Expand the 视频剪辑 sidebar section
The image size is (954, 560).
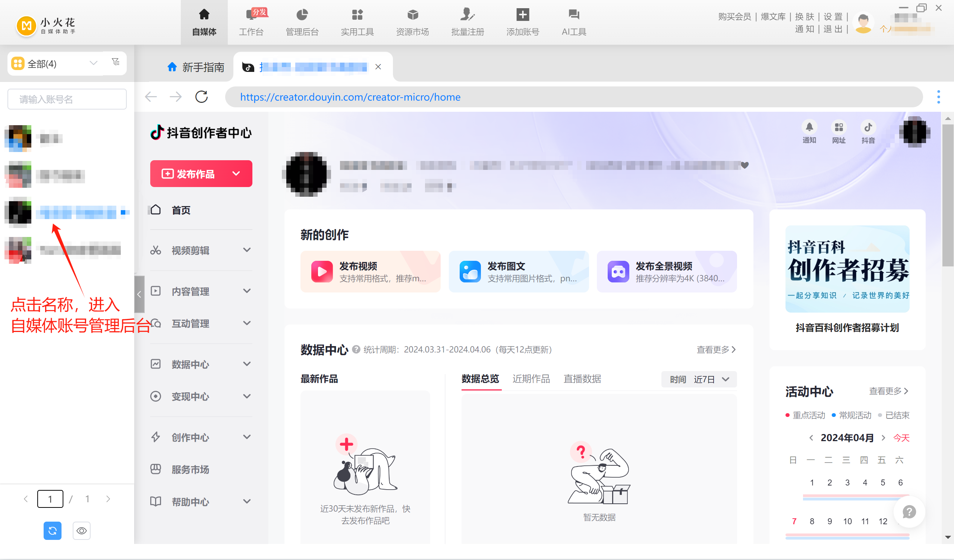(201, 250)
